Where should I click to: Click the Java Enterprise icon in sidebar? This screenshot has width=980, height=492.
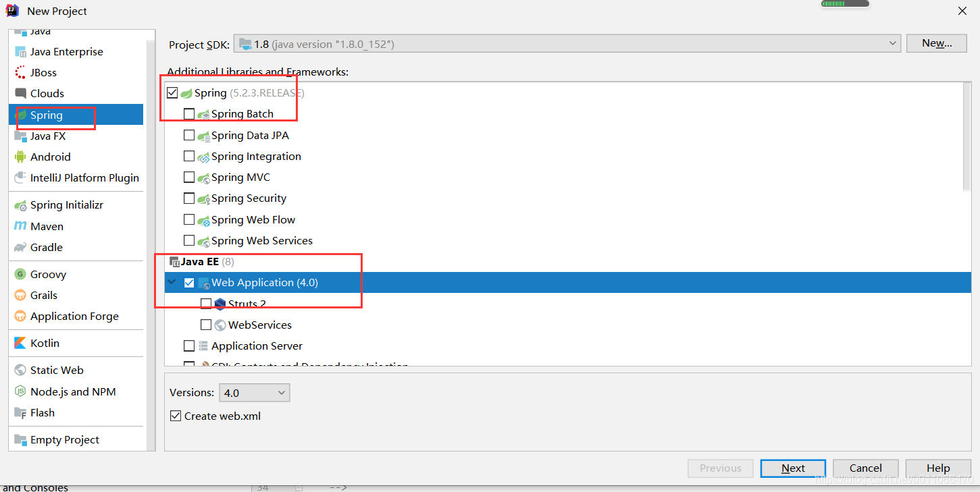(20, 52)
